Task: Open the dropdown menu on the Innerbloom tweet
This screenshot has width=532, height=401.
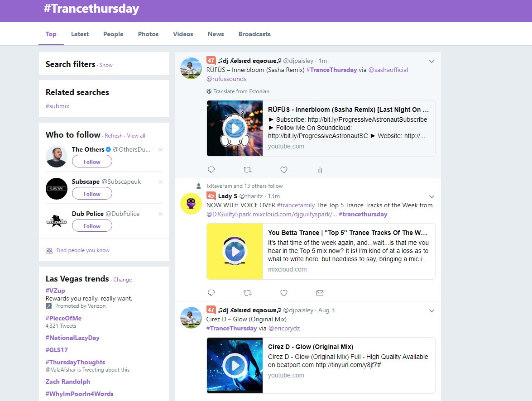Action: pyautogui.click(x=431, y=62)
